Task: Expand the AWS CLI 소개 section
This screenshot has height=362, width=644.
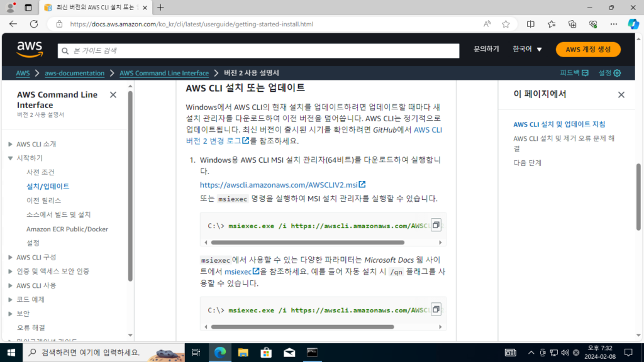Action: (10, 144)
